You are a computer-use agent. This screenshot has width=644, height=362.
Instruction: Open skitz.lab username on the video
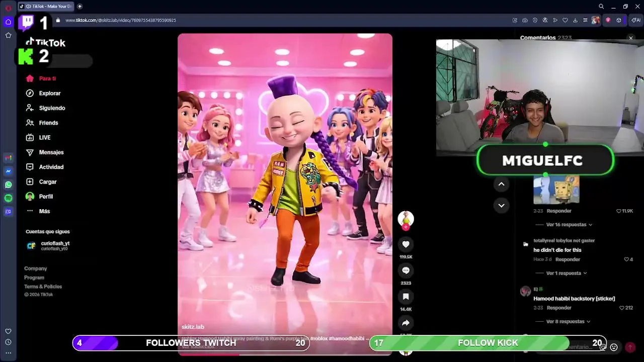point(193,327)
